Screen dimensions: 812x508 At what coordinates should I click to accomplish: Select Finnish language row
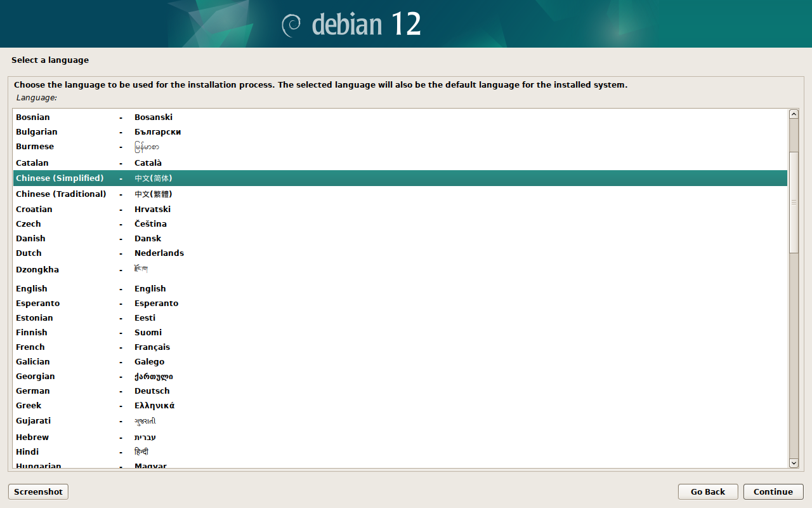point(400,332)
